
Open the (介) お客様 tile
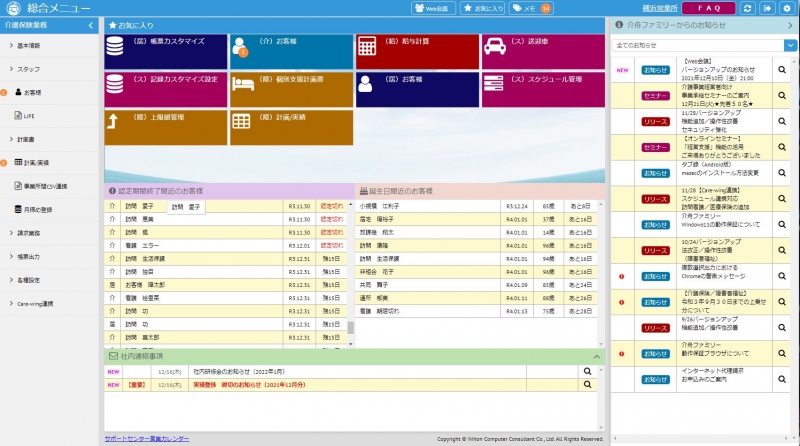click(x=291, y=52)
